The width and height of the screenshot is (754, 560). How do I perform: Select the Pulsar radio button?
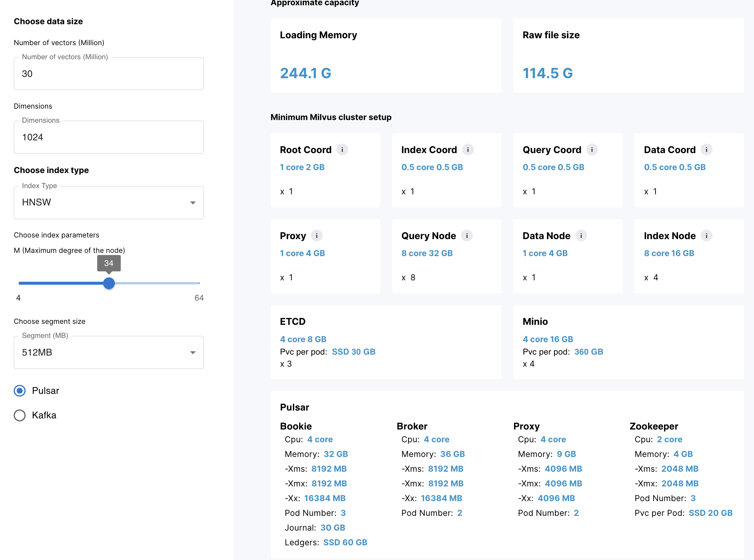coord(20,391)
